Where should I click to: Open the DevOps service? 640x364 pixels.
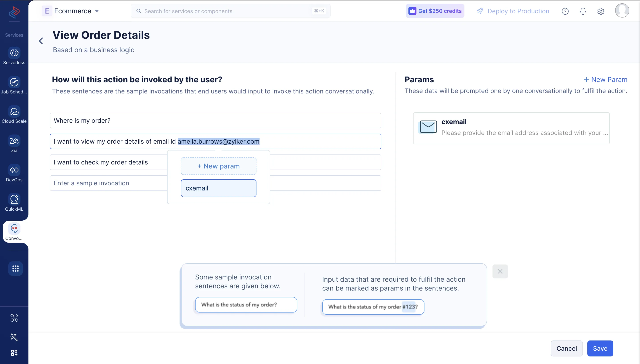tap(14, 173)
